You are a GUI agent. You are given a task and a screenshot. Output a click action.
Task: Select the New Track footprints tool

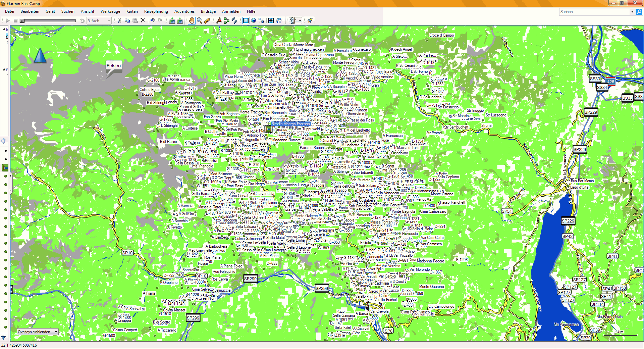click(234, 20)
